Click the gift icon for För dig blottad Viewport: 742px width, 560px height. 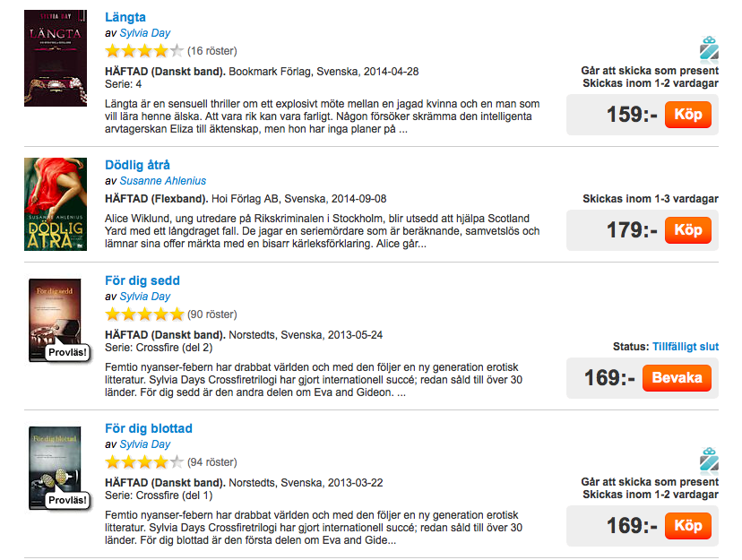[x=709, y=460]
